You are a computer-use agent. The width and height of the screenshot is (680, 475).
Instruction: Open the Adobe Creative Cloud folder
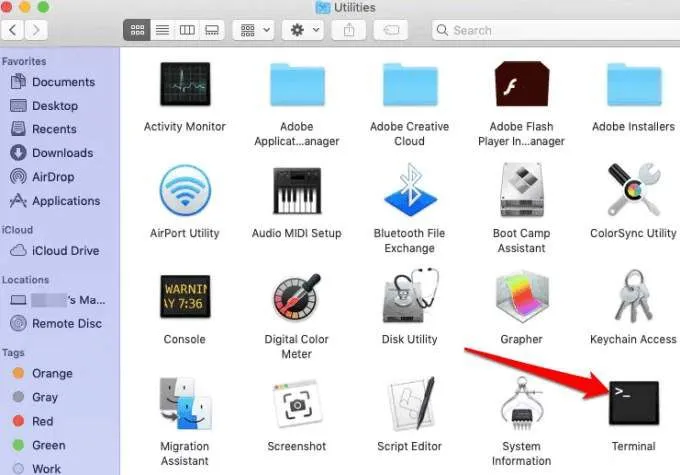pyautogui.click(x=410, y=85)
